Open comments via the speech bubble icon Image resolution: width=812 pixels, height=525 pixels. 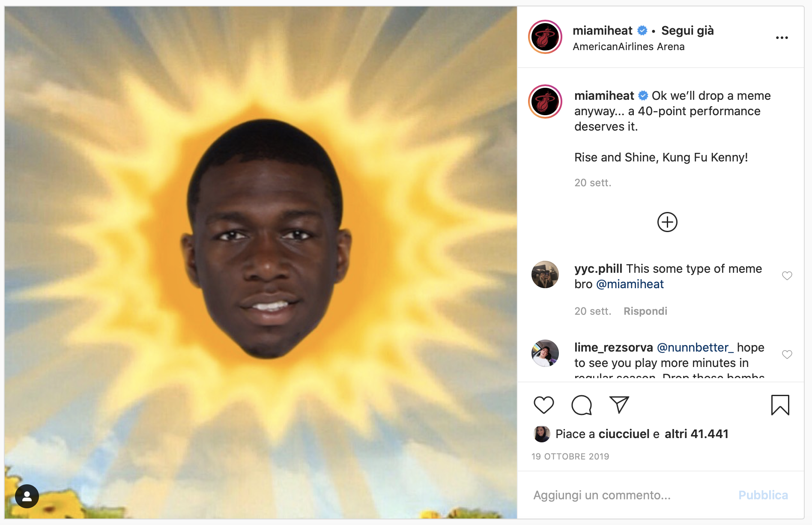point(582,405)
